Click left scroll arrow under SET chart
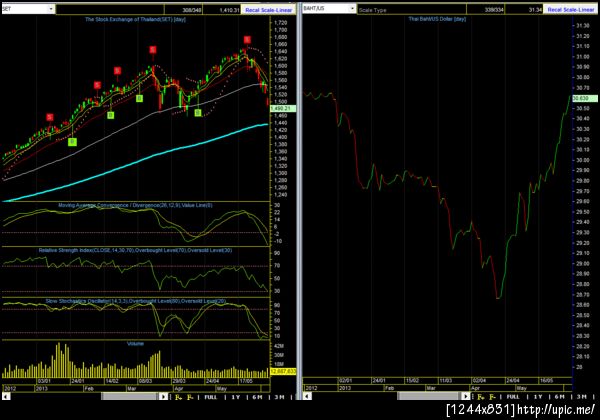This screenshot has height=420, width=600. [6, 397]
